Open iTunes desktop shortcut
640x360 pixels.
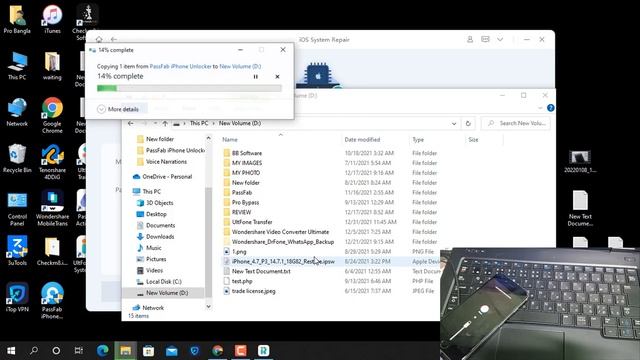click(52, 19)
